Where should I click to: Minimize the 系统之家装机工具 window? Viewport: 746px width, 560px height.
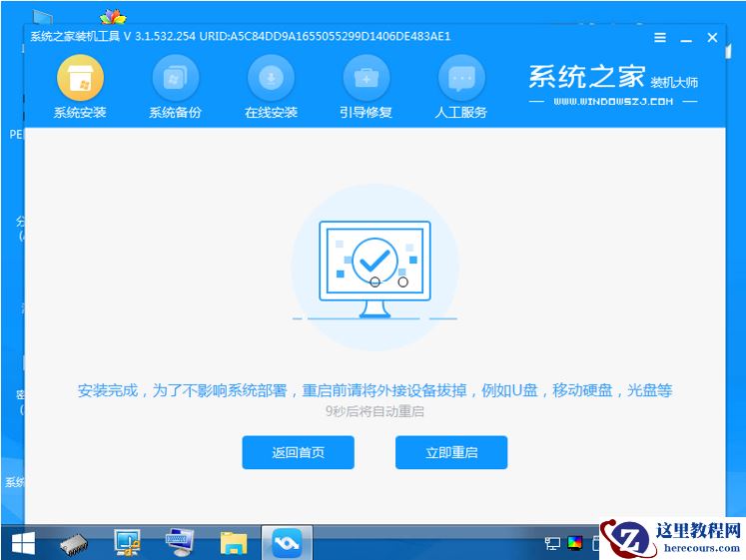[686, 39]
